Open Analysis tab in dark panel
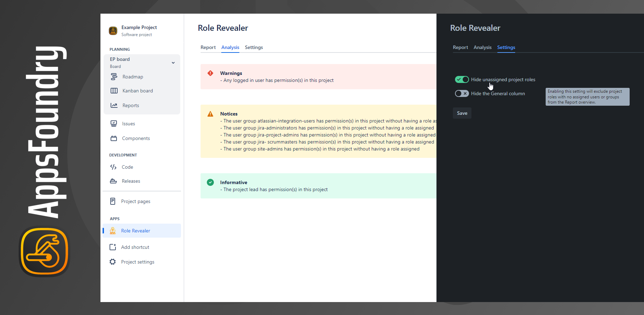644x315 pixels. tap(483, 47)
